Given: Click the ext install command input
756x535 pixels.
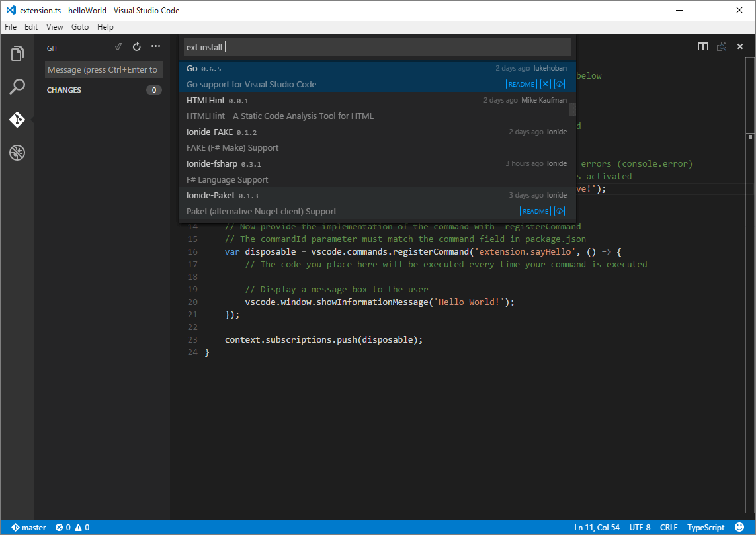Looking at the screenshot, I should pyautogui.click(x=378, y=47).
